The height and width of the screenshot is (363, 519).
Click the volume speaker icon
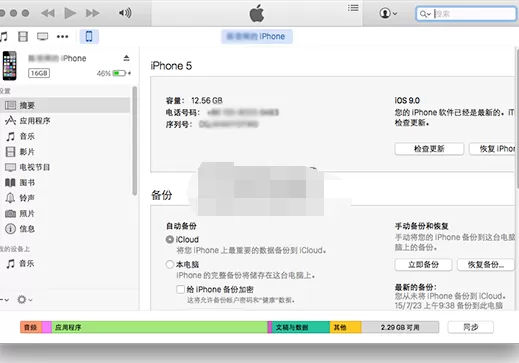125,13
